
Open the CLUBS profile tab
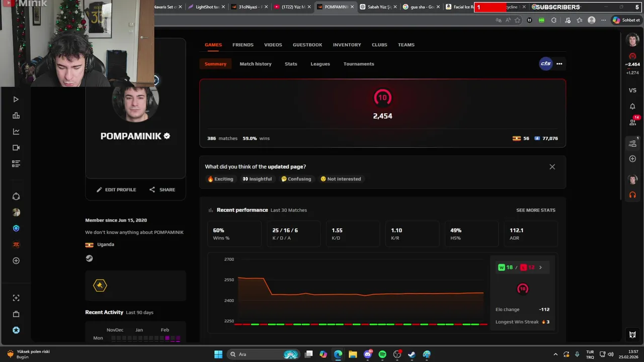[x=379, y=45]
